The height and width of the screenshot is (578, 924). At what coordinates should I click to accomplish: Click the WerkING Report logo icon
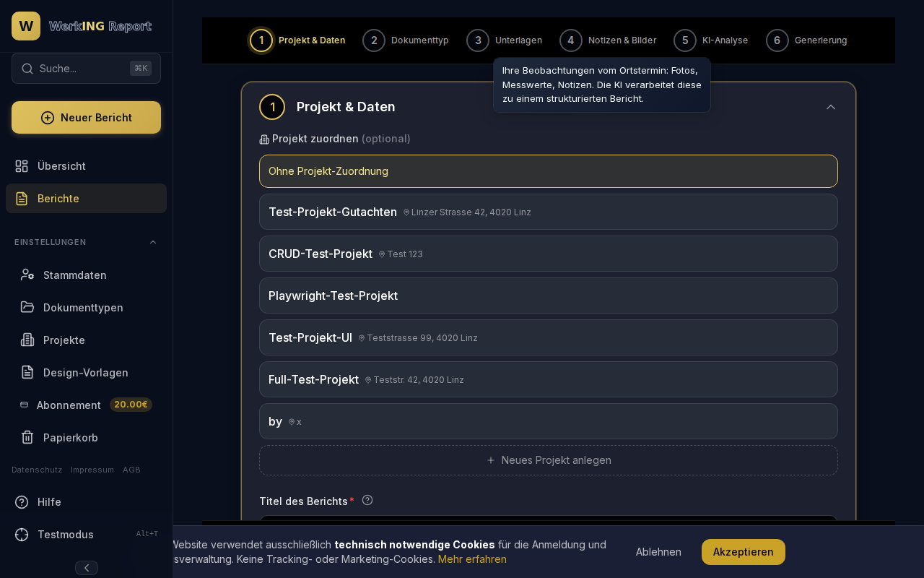point(26,26)
